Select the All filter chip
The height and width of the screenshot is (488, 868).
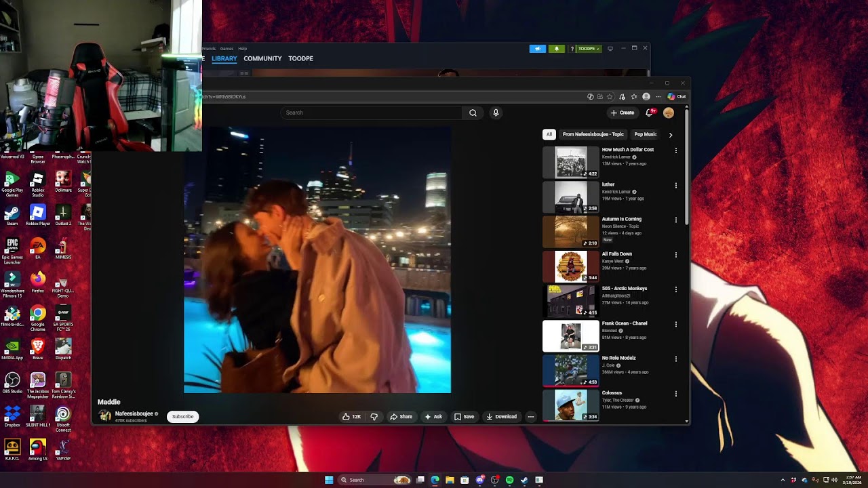[x=549, y=134]
